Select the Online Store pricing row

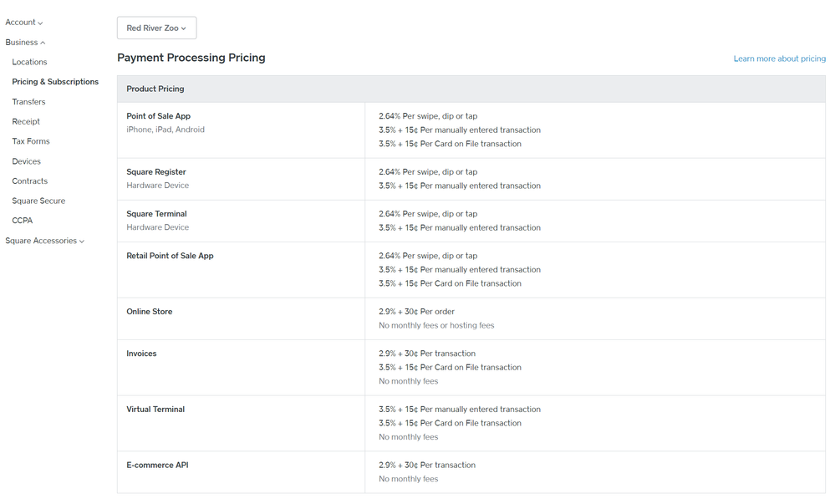(150, 312)
